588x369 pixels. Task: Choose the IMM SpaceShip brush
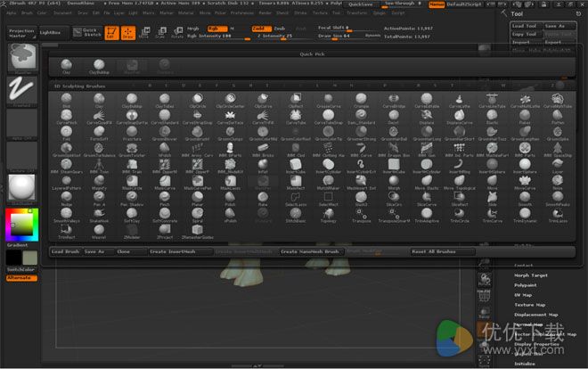[x=558, y=150]
